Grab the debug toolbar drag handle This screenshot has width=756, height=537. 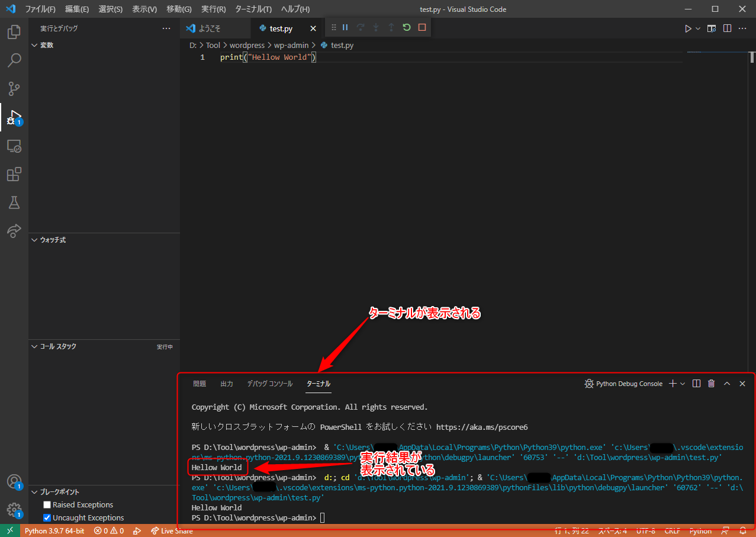pyautogui.click(x=333, y=27)
